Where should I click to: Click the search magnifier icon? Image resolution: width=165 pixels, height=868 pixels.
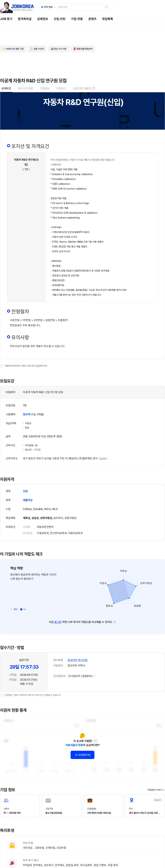tap(107, 7)
